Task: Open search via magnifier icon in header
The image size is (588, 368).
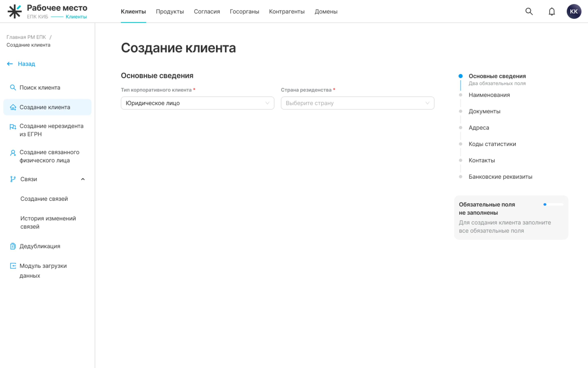Action: point(529,11)
